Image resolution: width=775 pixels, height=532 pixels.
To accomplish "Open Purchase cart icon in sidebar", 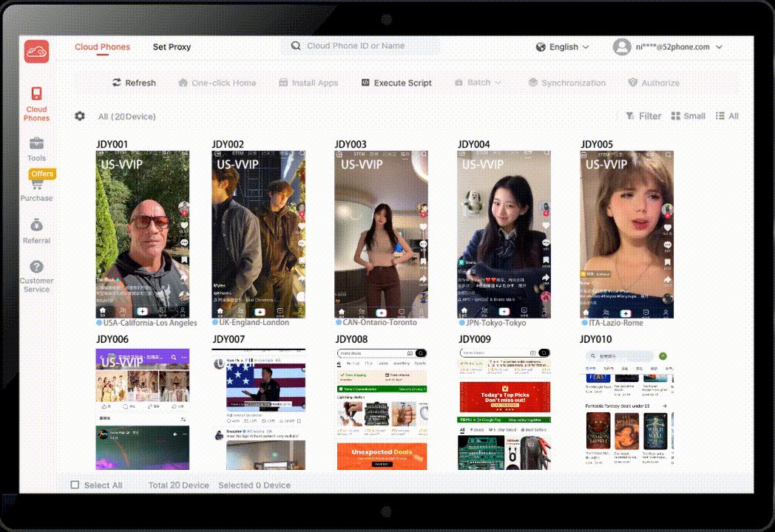I will (x=36, y=184).
